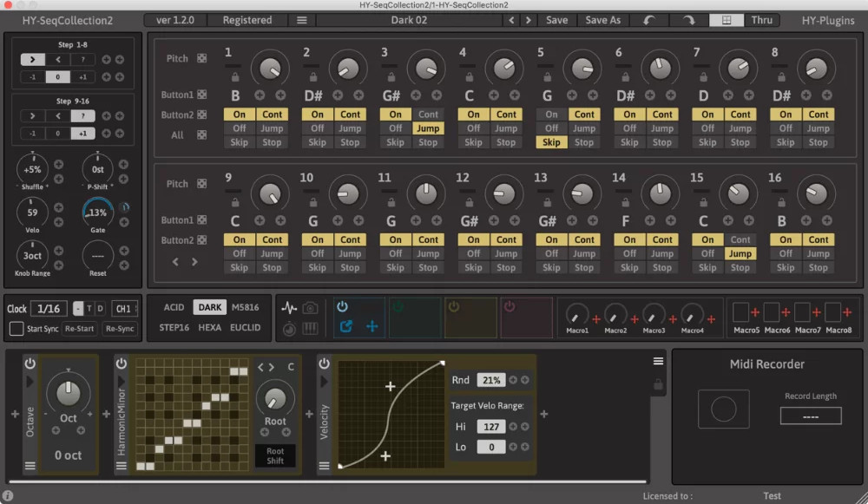868x504 pixels.
Task: Click the red plus icon above Macro5
Action: pos(755,311)
